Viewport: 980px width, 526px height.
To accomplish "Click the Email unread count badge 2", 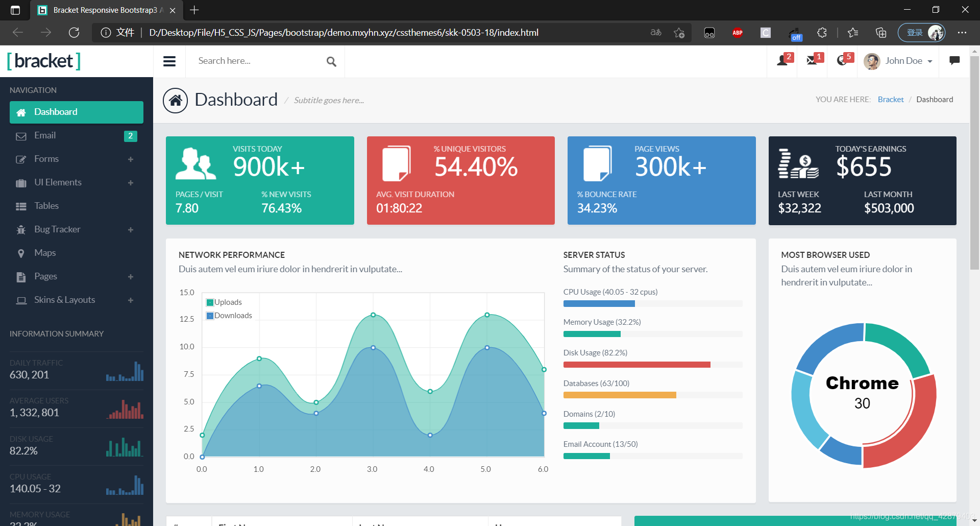I will pyautogui.click(x=131, y=136).
